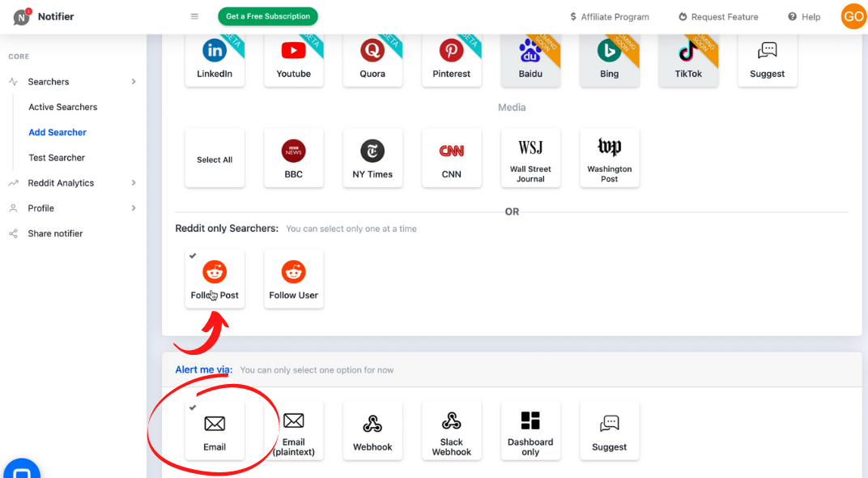Image resolution: width=868 pixels, height=478 pixels.
Task: Go to Active Searchers
Action: point(63,107)
